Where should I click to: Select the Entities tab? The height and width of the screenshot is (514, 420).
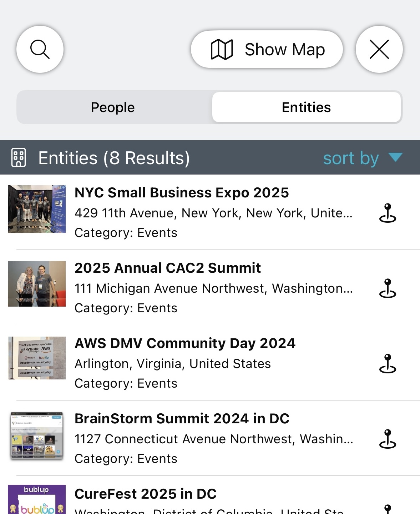pos(306,107)
